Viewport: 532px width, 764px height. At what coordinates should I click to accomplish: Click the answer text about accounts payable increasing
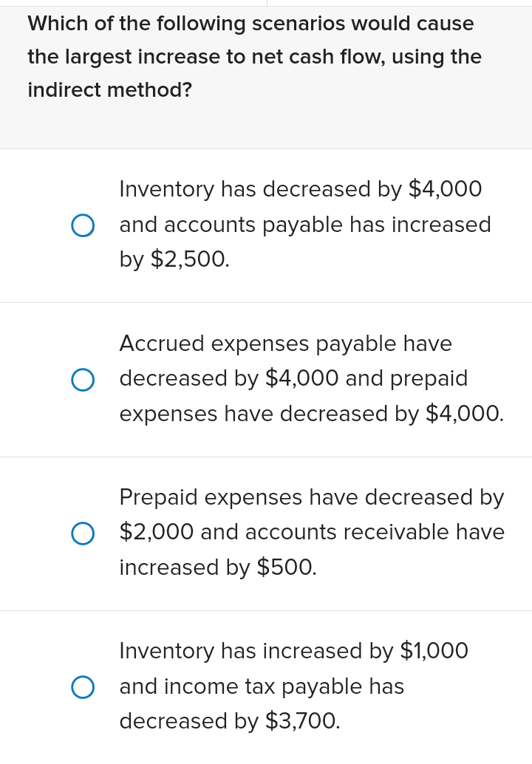click(305, 225)
